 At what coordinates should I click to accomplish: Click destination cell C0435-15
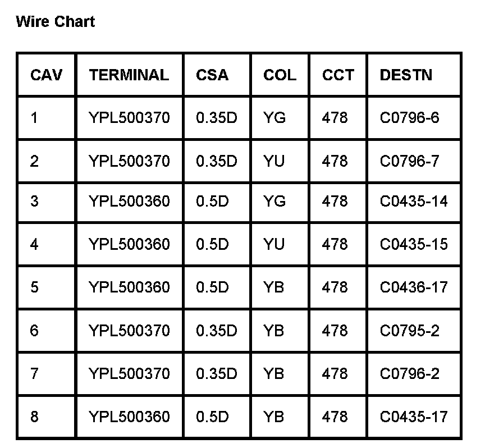pyautogui.click(x=414, y=244)
